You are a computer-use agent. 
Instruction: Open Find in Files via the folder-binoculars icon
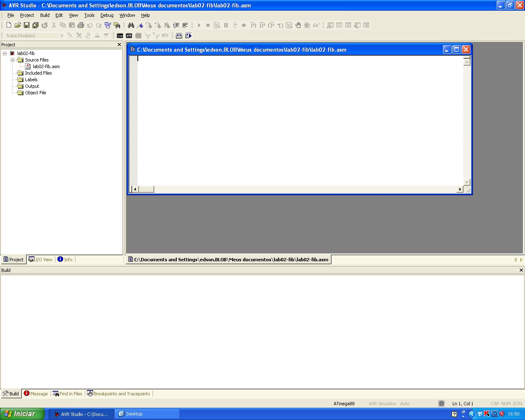[x=117, y=25]
